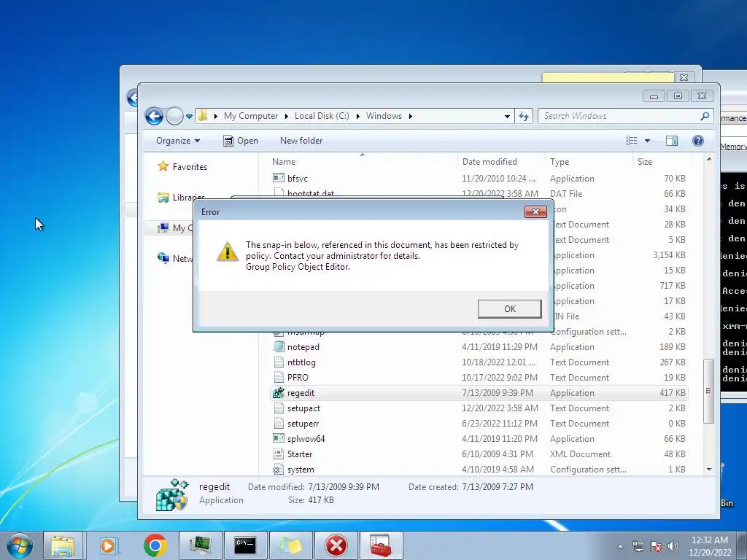
Task: Click the red X taskbar icon
Action: tap(336, 545)
